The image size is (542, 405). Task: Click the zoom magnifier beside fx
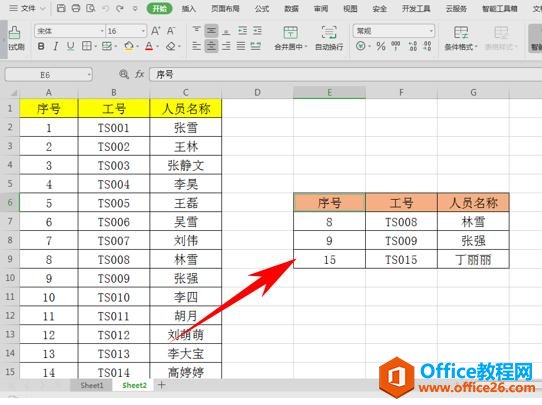[124, 74]
